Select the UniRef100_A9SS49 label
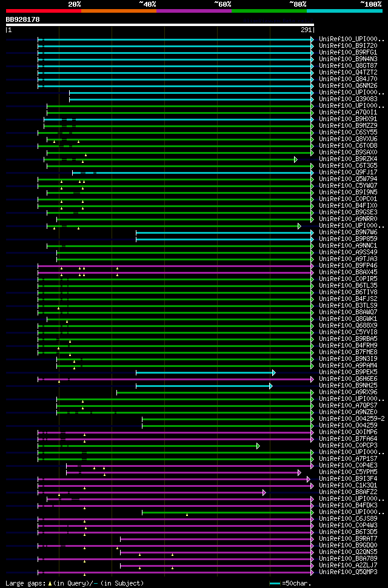Screen dimensions: 388x588 [x=348, y=253]
